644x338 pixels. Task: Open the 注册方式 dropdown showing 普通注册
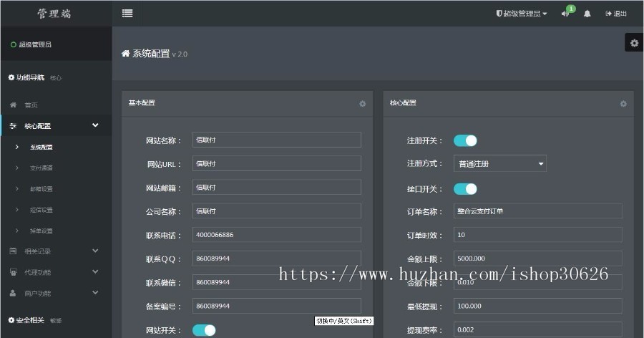[500, 164]
